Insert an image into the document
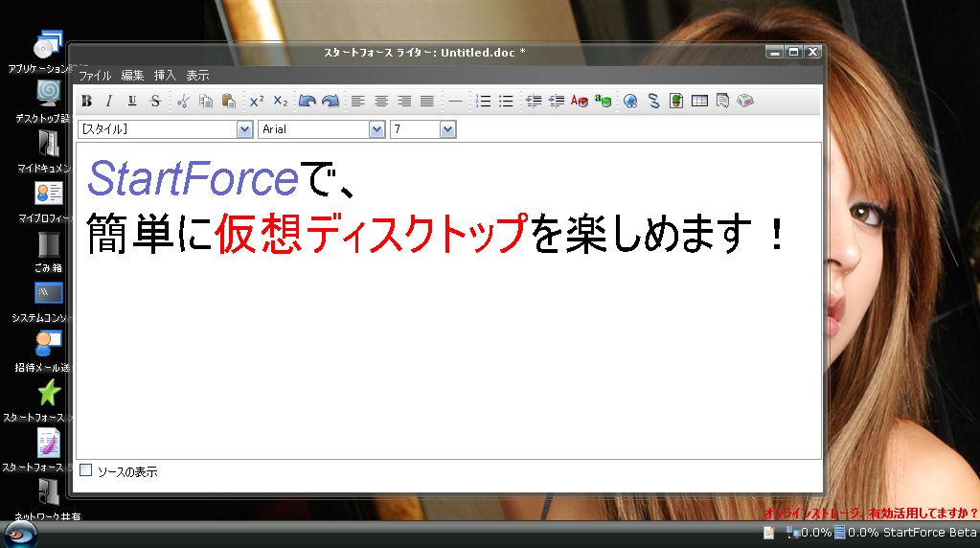The height and width of the screenshot is (548, 980). (x=676, y=101)
